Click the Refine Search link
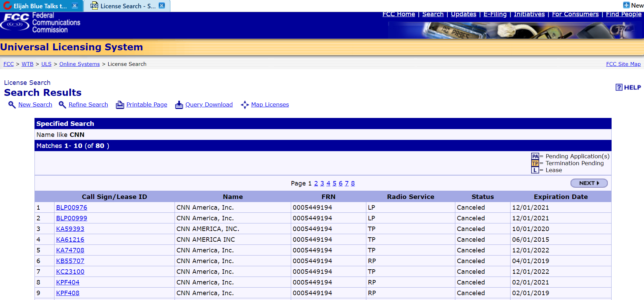644x300 pixels. pyautogui.click(x=88, y=104)
